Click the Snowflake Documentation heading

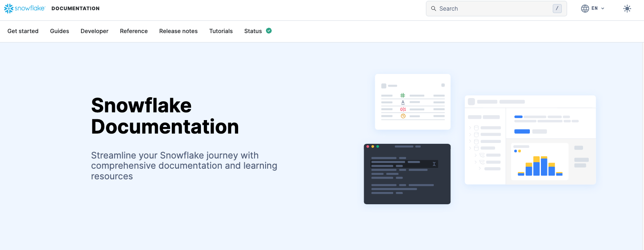165,116
